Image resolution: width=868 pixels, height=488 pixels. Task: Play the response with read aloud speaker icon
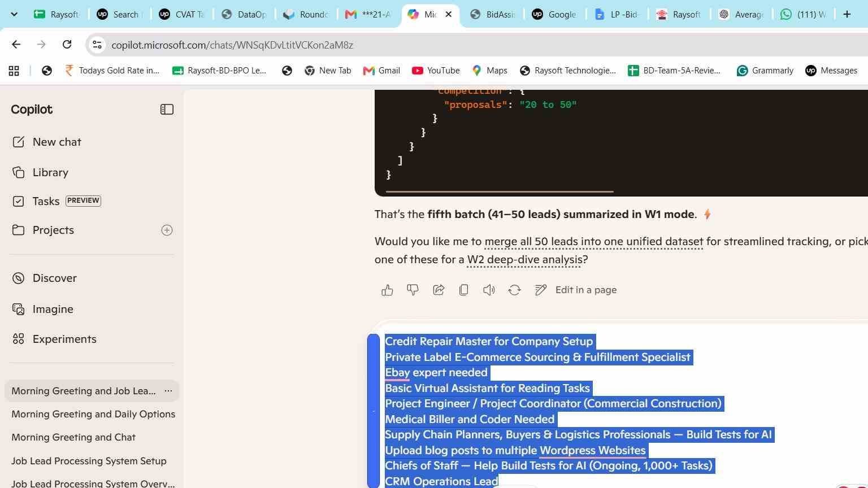tap(489, 290)
